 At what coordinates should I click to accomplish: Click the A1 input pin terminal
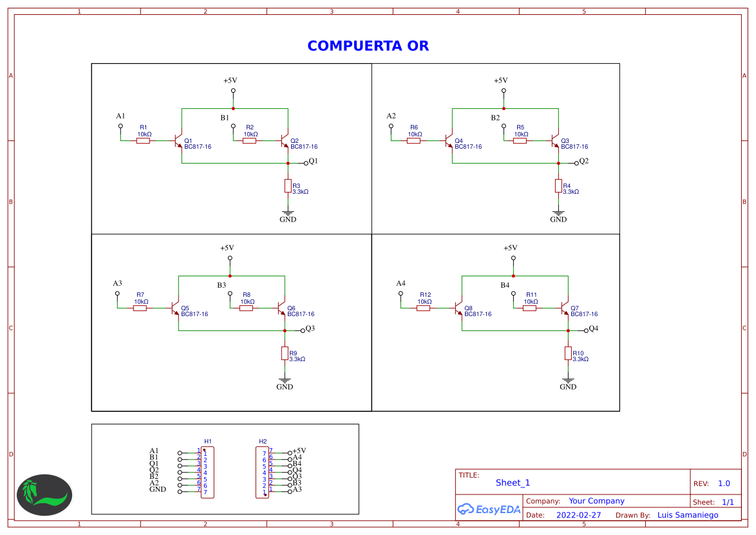tap(120, 127)
